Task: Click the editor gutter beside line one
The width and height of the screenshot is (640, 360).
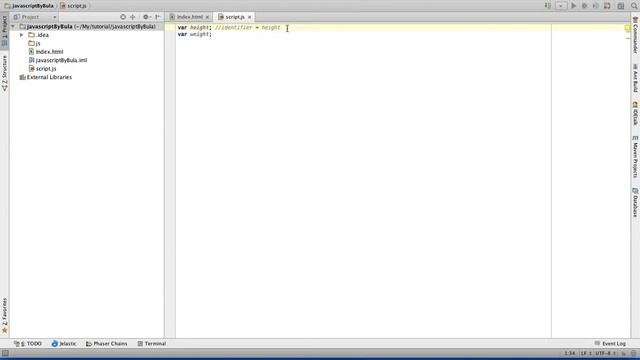Action: (x=170, y=27)
